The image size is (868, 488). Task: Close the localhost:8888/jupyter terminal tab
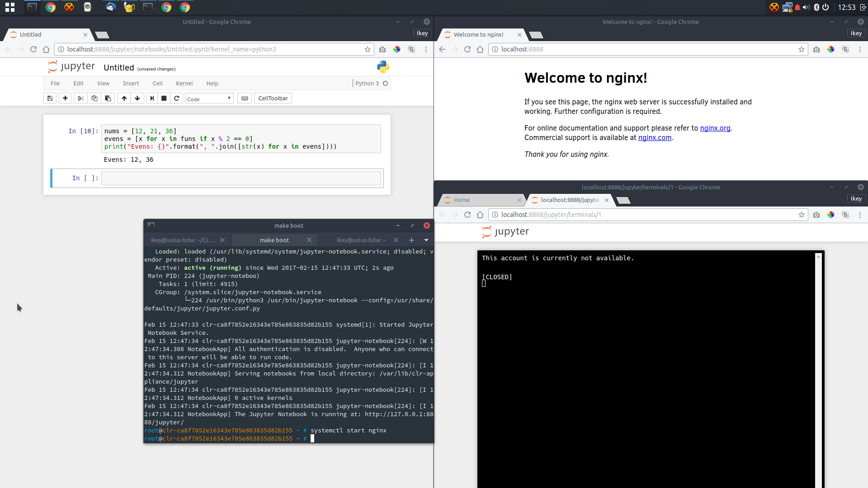(607, 200)
